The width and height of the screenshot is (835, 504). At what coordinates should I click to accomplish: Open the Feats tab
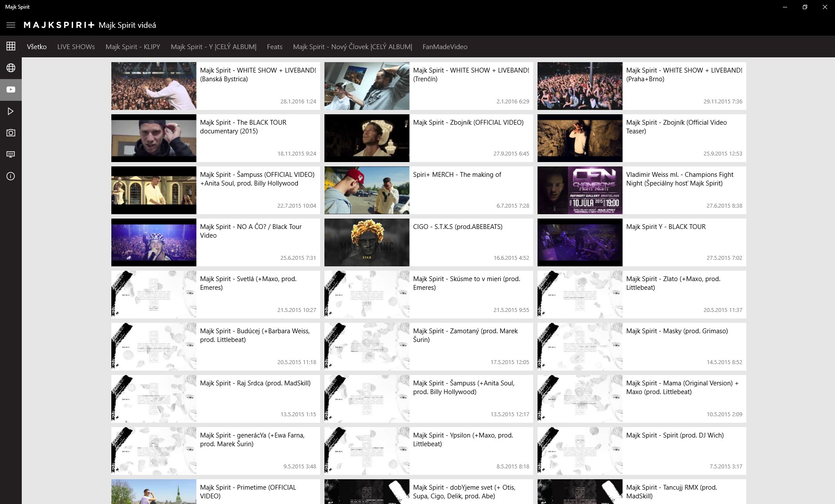tap(274, 47)
